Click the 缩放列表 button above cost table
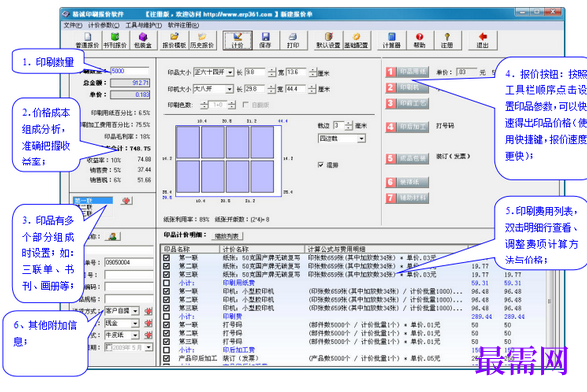This screenshot has width=587, height=392. click(x=227, y=236)
